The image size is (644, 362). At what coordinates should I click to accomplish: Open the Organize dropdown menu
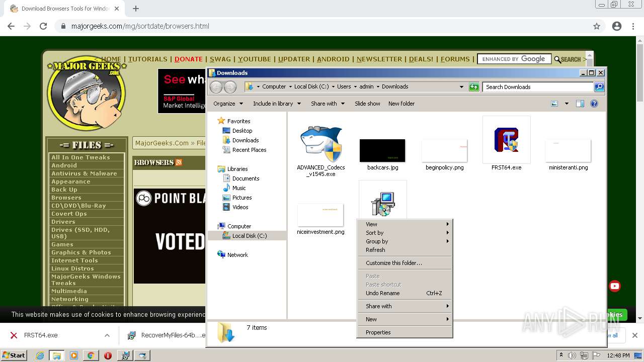point(228,104)
